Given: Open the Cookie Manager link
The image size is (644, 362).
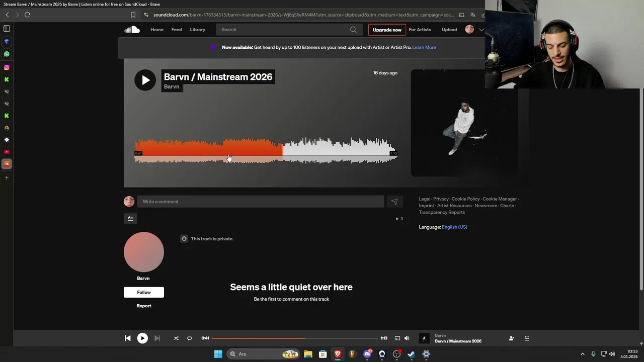Looking at the screenshot, I should tap(500, 199).
